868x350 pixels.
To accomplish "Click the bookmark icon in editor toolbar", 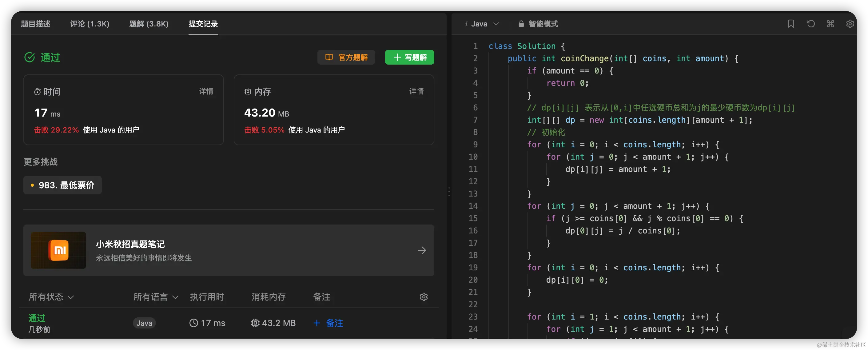I will (x=790, y=24).
